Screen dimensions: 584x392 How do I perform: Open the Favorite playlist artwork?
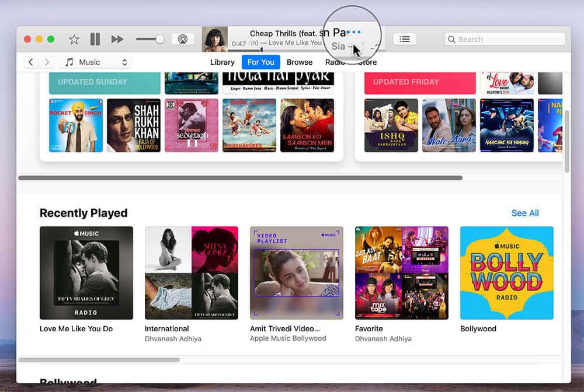(x=402, y=273)
